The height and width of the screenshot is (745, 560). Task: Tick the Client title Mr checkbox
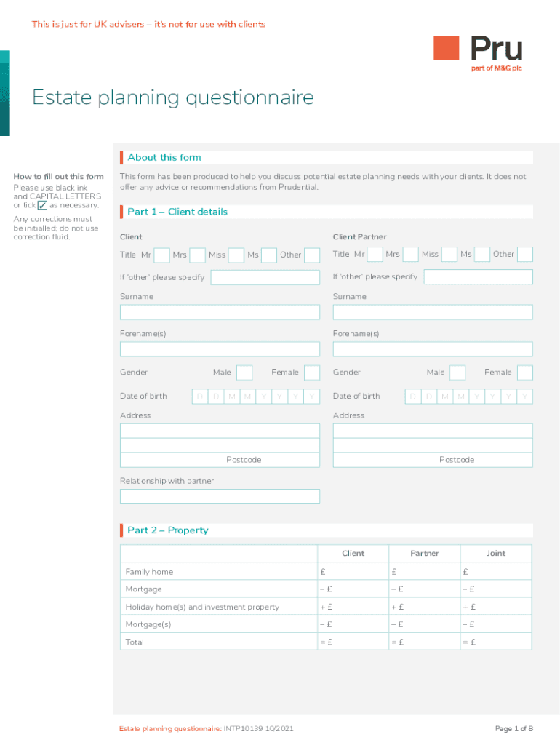pos(162,255)
